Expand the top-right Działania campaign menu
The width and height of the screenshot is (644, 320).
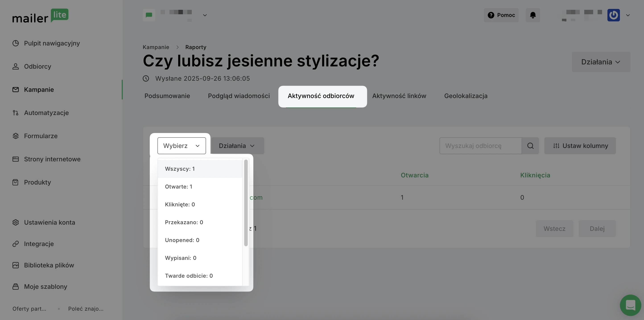(601, 62)
